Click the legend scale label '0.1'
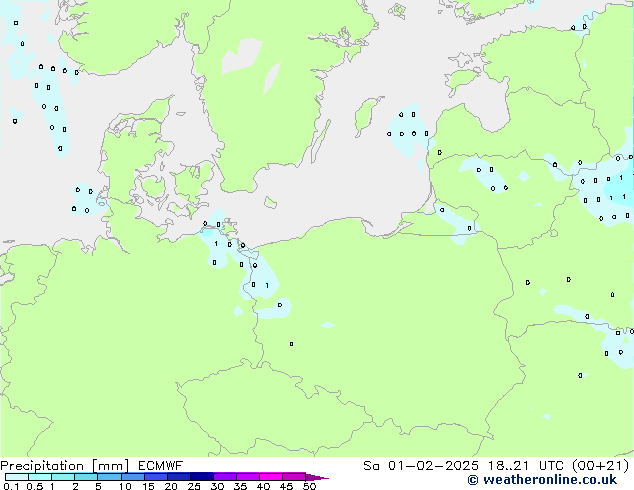Viewport: 634px width, 490px height. pyautogui.click(x=11, y=486)
